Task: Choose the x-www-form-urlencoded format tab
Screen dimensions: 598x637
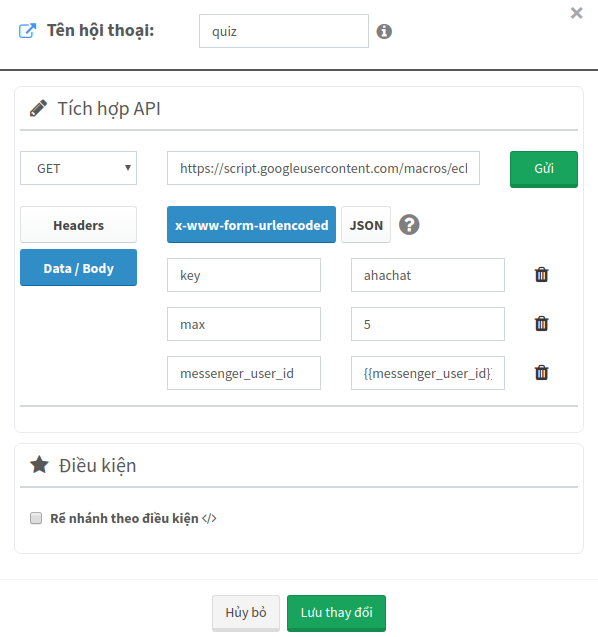Action: click(251, 225)
